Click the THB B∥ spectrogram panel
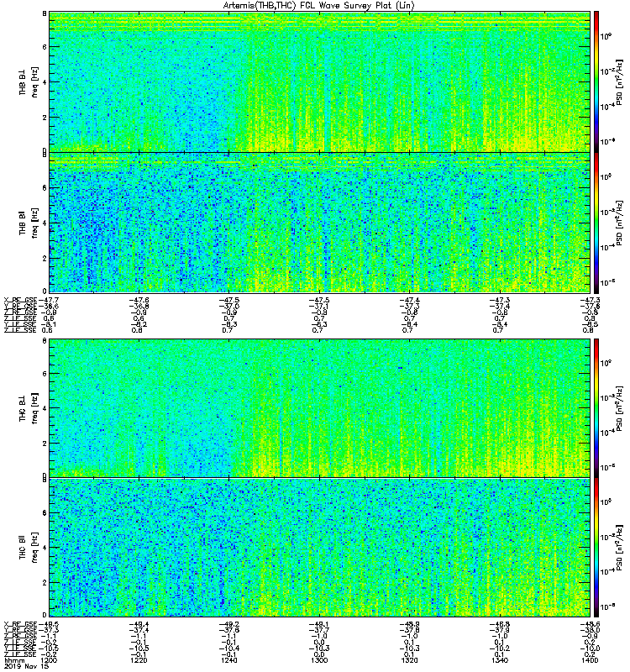Screen dimensions: 630x672 coord(320,223)
